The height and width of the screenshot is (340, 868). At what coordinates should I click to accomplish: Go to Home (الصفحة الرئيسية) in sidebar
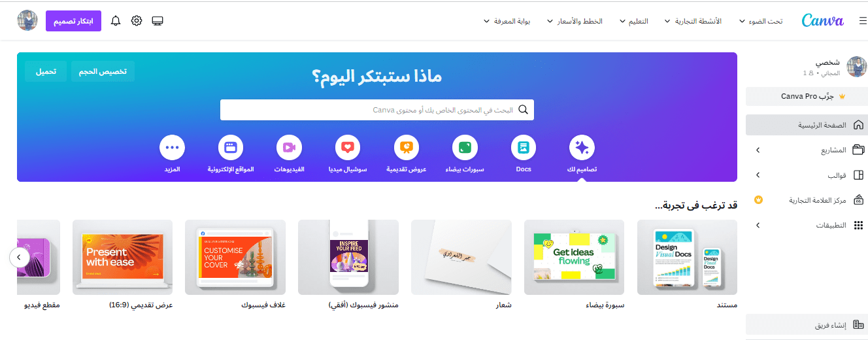807,125
